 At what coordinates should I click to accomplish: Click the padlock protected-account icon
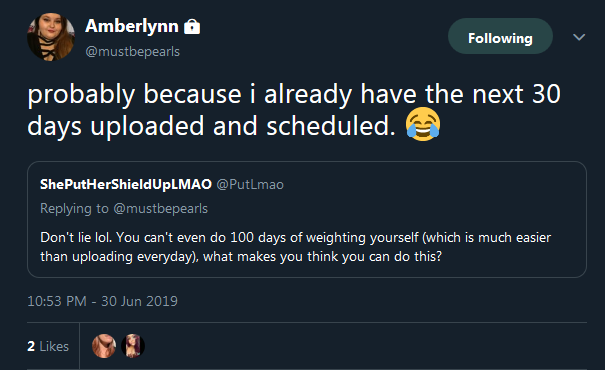tap(192, 27)
